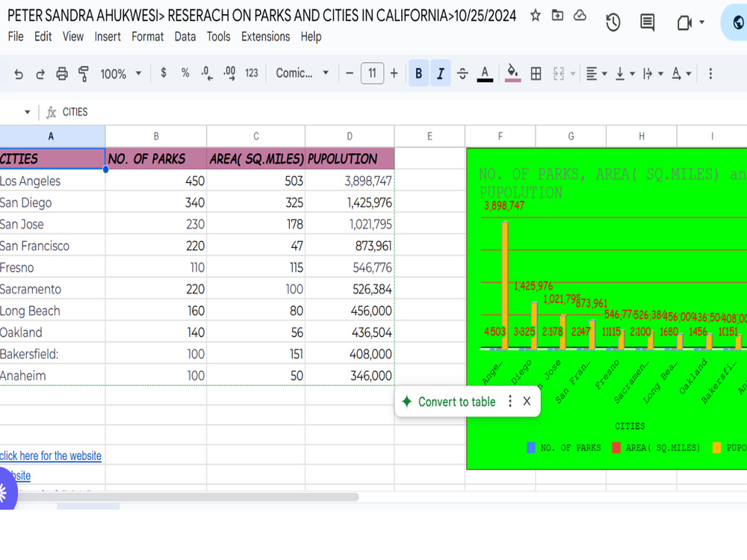
Task: Open the horizontal align dropdown
Action: click(x=596, y=74)
